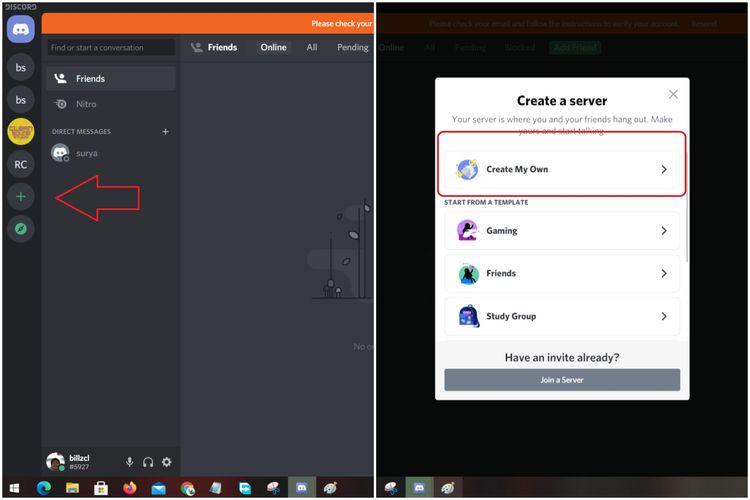Image resolution: width=750 pixels, height=500 pixels.
Task: Click the Create My Own globe icon
Action: pyautogui.click(x=467, y=169)
